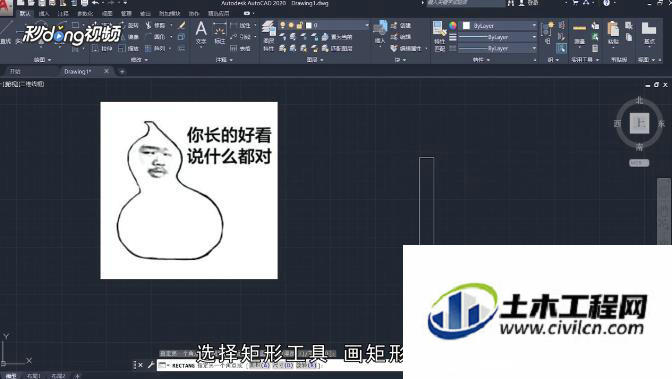Expand the 特性 (Properties) panel
Screen dimensions: 672x379
click(x=481, y=60)
